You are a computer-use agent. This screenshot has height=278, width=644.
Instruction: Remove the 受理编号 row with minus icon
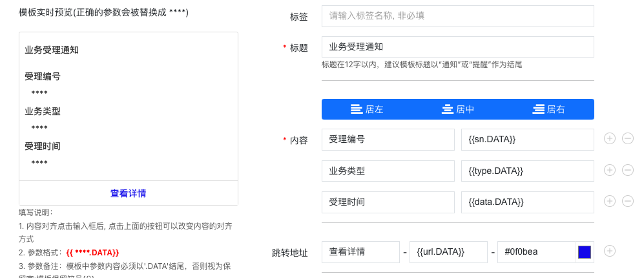click(x=628, y=139)
